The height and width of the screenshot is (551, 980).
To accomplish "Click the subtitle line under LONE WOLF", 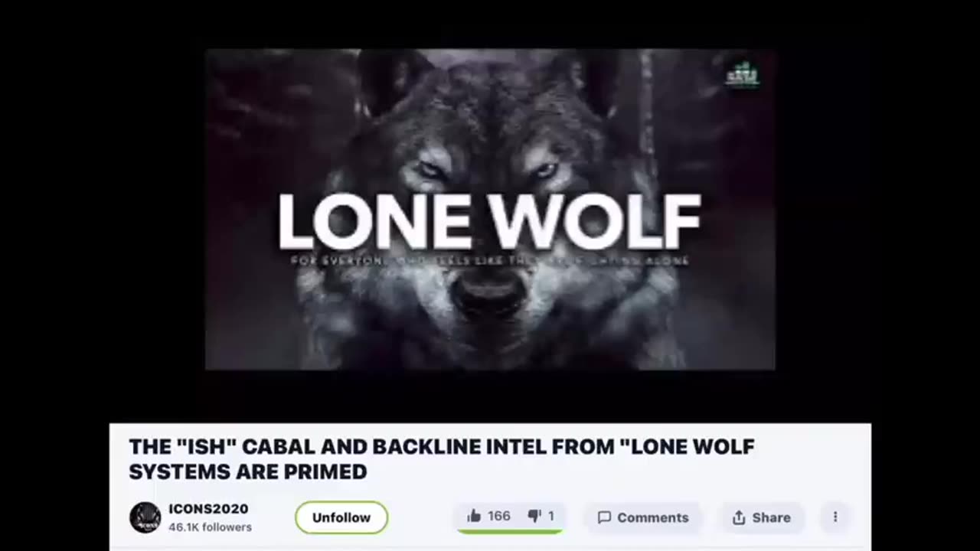I will pos(490,260).
